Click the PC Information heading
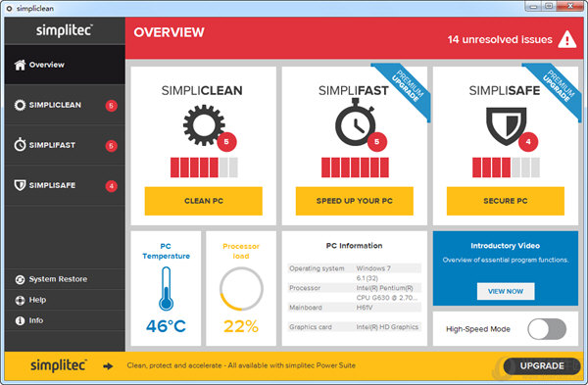The image size is (588, 385). pyautogui.click(x=355, y=246)
